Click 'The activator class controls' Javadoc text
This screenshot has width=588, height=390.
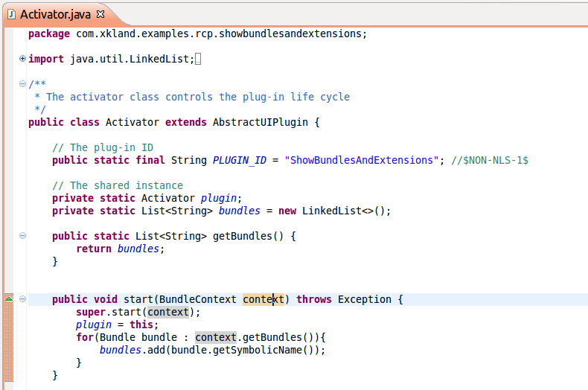[130, 97]
